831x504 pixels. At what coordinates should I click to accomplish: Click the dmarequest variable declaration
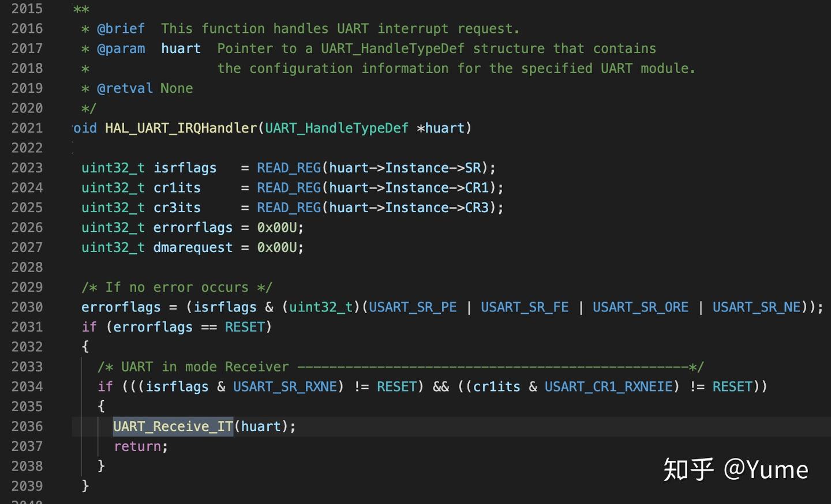[193, 247]
